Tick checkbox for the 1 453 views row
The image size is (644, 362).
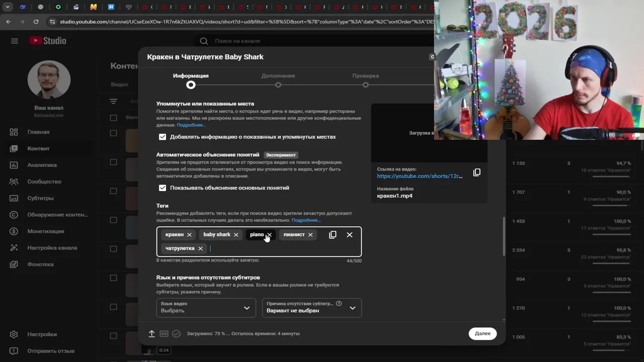coord(113,220)
